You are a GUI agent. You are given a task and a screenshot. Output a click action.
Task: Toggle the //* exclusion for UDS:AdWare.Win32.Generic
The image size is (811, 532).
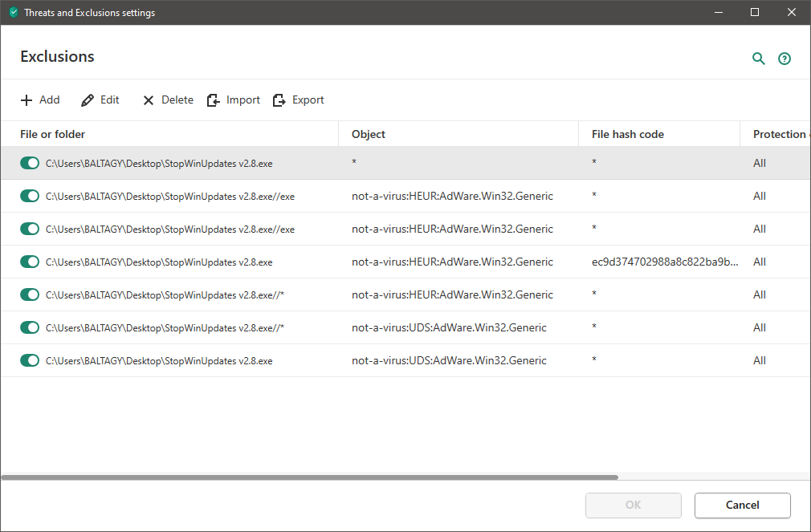click(x=30, y=327)
